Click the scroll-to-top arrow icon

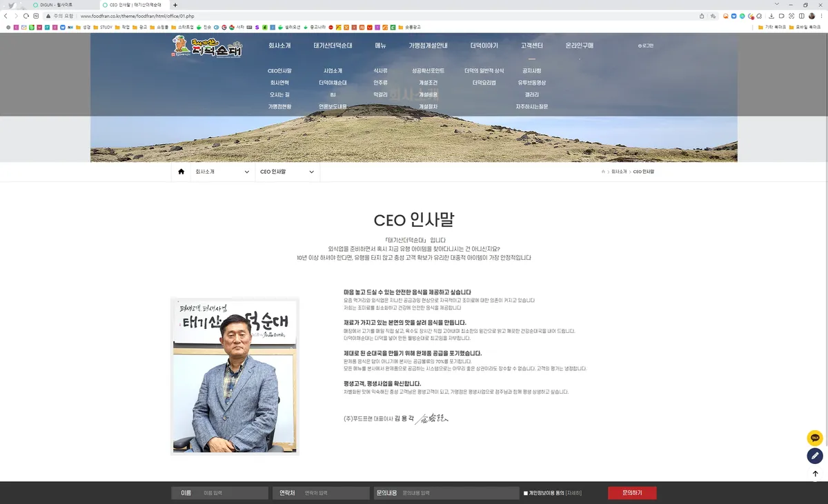815,474
